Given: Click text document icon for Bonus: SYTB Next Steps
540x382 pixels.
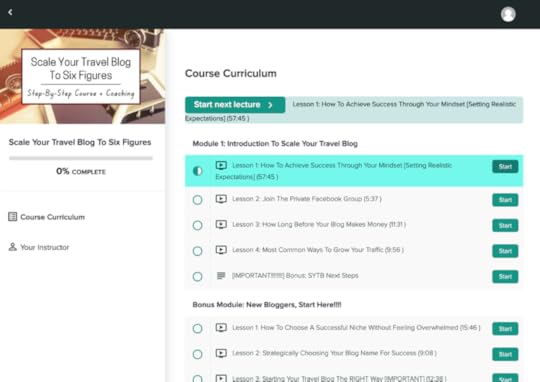Looking at the screenshot, I should pyautogui.click(x=221, y=276).
